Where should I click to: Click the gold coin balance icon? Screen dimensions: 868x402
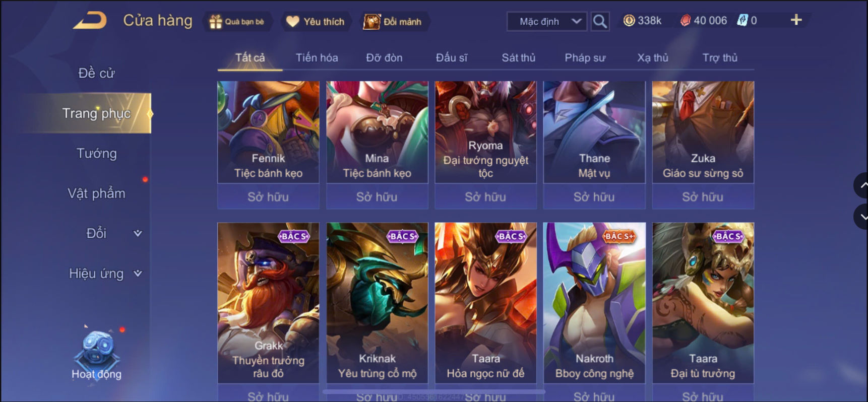pos(629,21)
